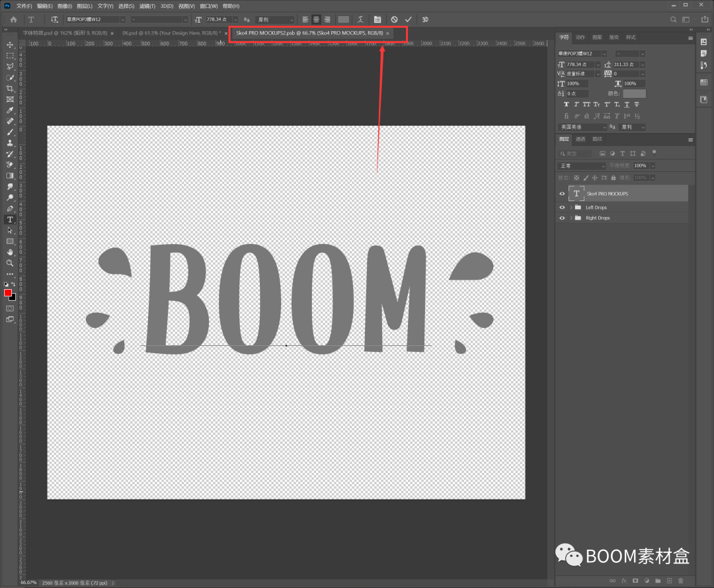Screen dimensions: 714x588
Task: Activate the Hand tool
Action: [10, 252]
